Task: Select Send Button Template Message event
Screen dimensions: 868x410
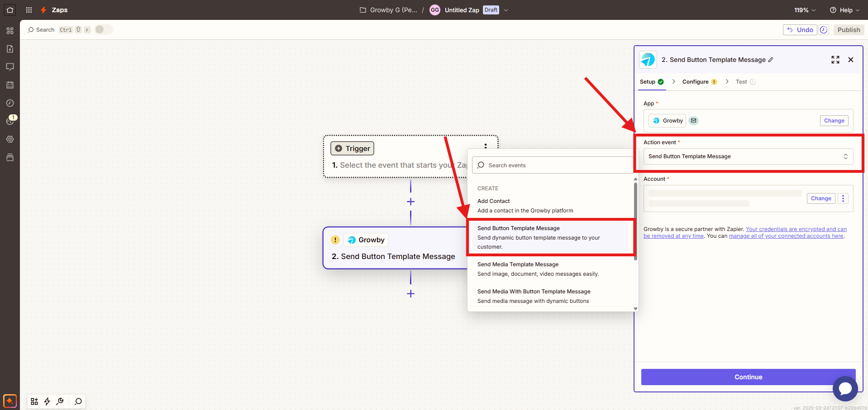Action: coord(550,237)
